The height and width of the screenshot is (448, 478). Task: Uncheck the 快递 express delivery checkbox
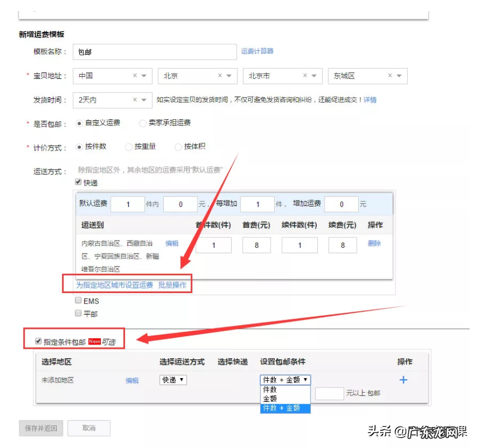click(77, 182)
